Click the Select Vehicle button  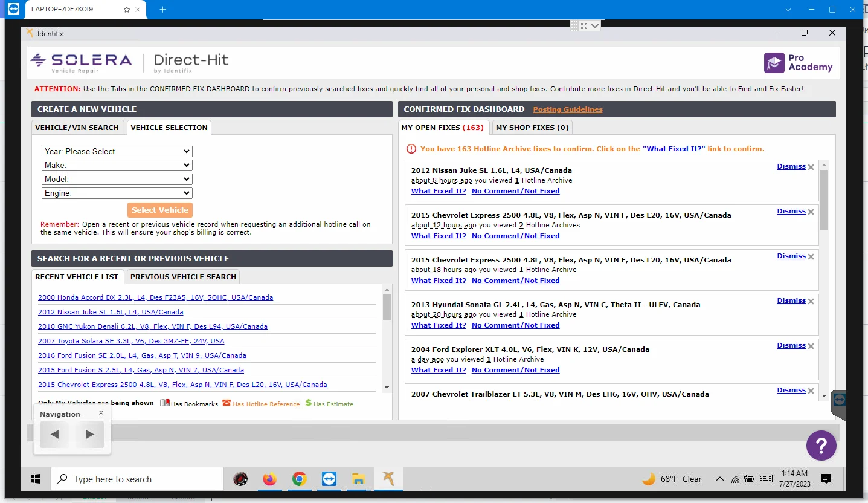[x=160, y=210]
